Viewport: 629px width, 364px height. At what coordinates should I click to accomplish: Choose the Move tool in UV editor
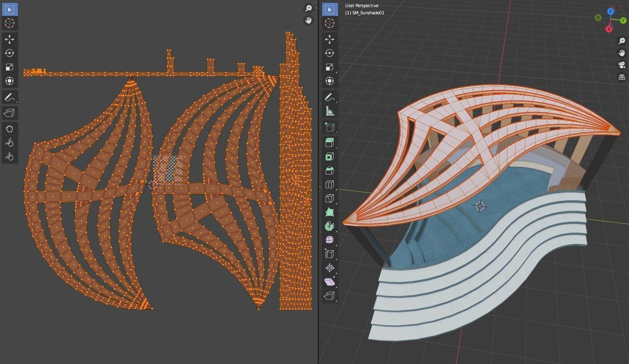[10, 39]
